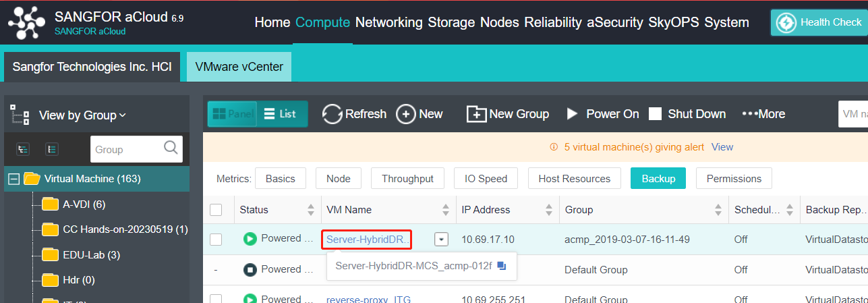Select the A-VDI (6) folder
The width and height of the screenshot is (868, 303).
coord(84,204)
